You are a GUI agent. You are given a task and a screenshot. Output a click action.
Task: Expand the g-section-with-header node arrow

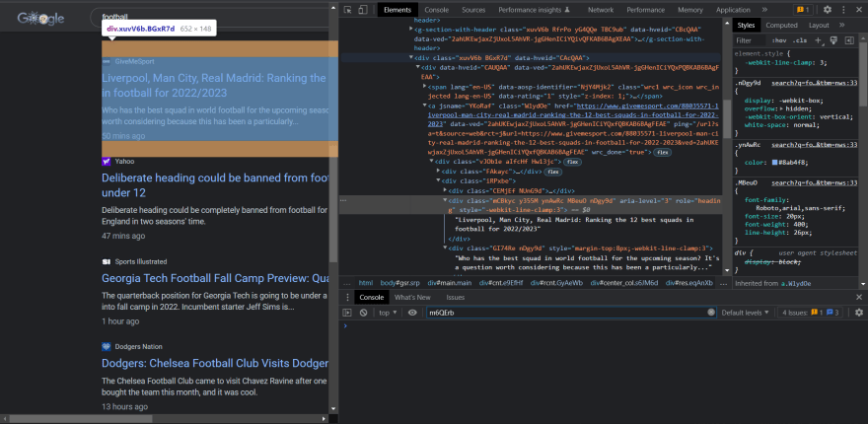[411, 29]
